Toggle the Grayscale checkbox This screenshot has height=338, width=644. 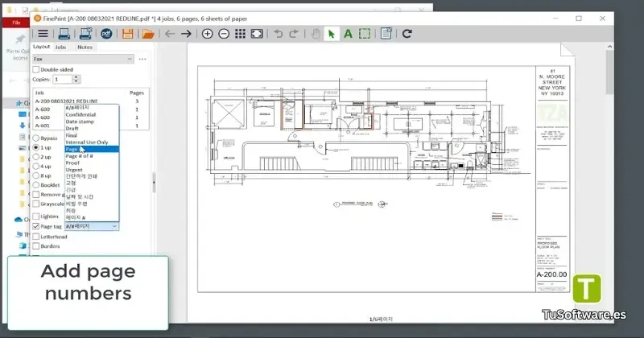click(x=36, y=204)
